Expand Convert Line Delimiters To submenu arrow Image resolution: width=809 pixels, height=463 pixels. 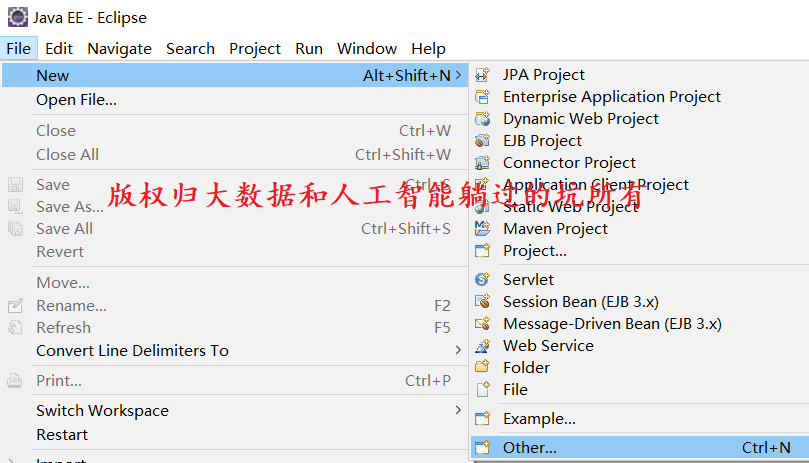click(458, 350)
